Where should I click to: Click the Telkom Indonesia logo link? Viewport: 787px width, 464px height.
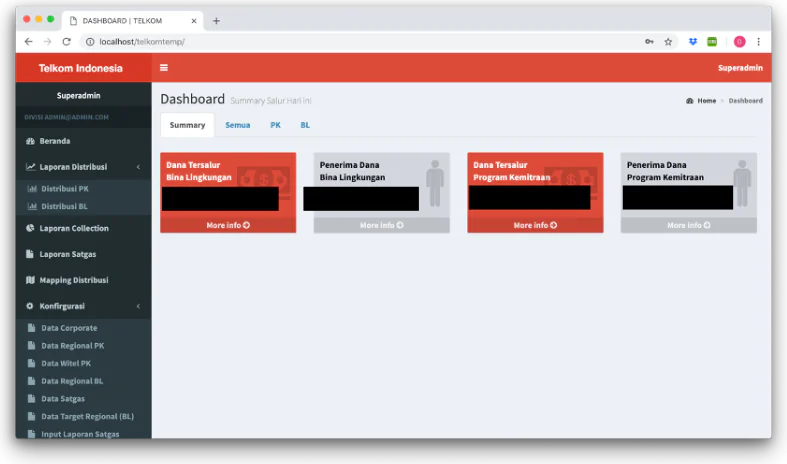tap(81, 68)
